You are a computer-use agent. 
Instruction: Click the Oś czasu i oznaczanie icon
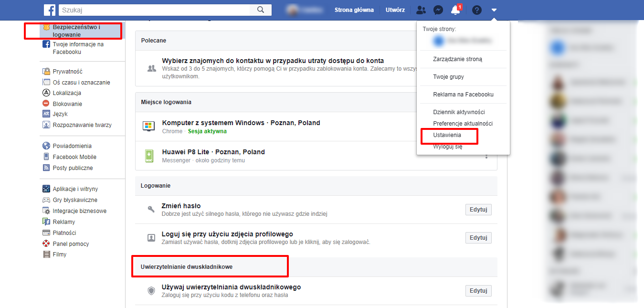[x=46, y=82]
